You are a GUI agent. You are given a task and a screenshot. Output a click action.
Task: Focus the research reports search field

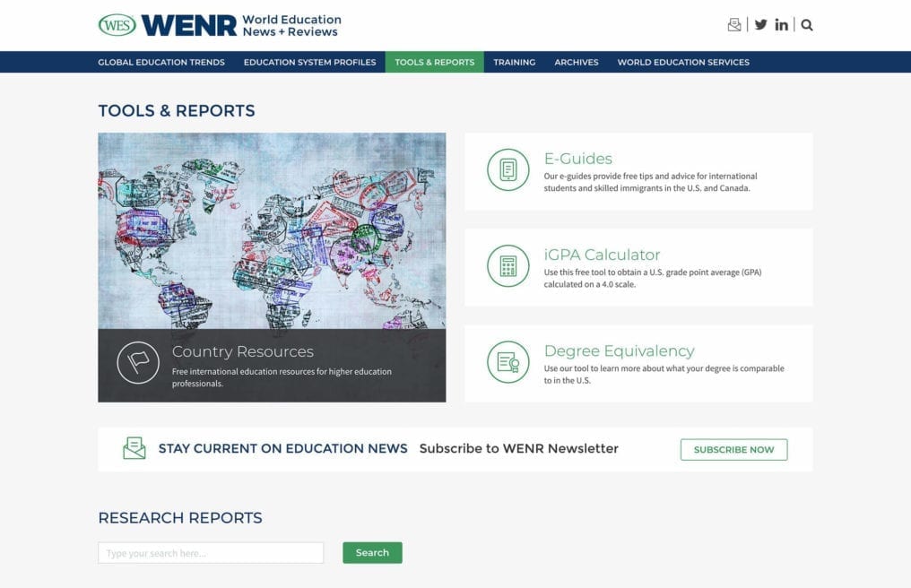pos(211,552)
